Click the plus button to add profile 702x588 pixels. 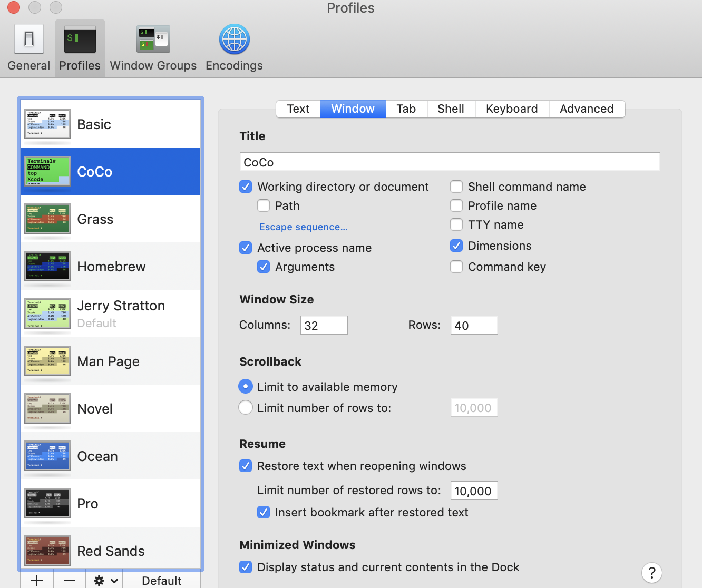(x=37, y=580)
